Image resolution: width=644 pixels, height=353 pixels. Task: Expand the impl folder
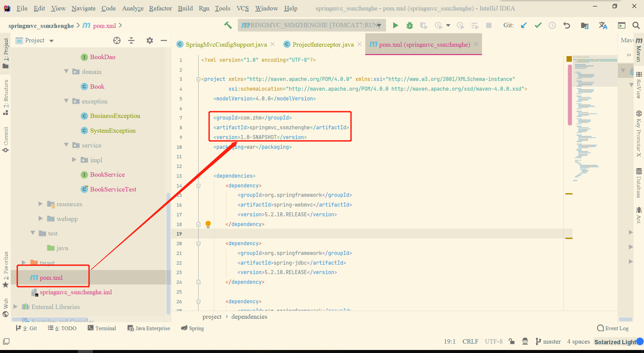coord(74,160)
